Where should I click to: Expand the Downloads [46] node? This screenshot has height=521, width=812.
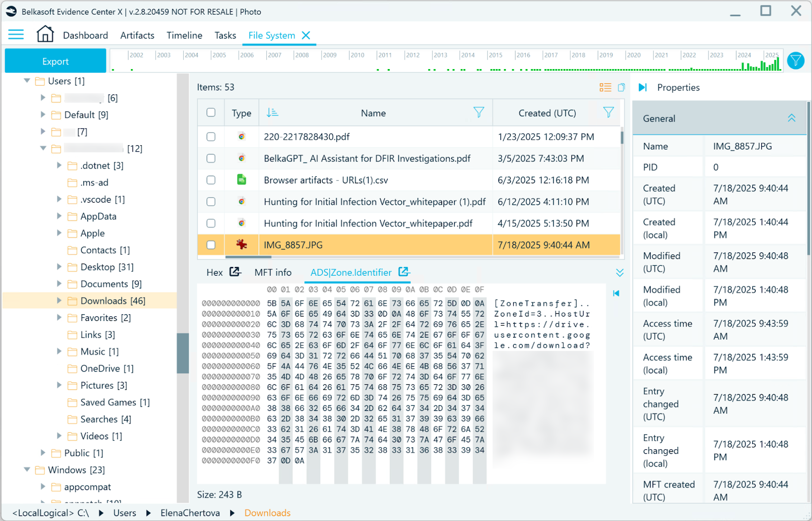pos(59,301)
